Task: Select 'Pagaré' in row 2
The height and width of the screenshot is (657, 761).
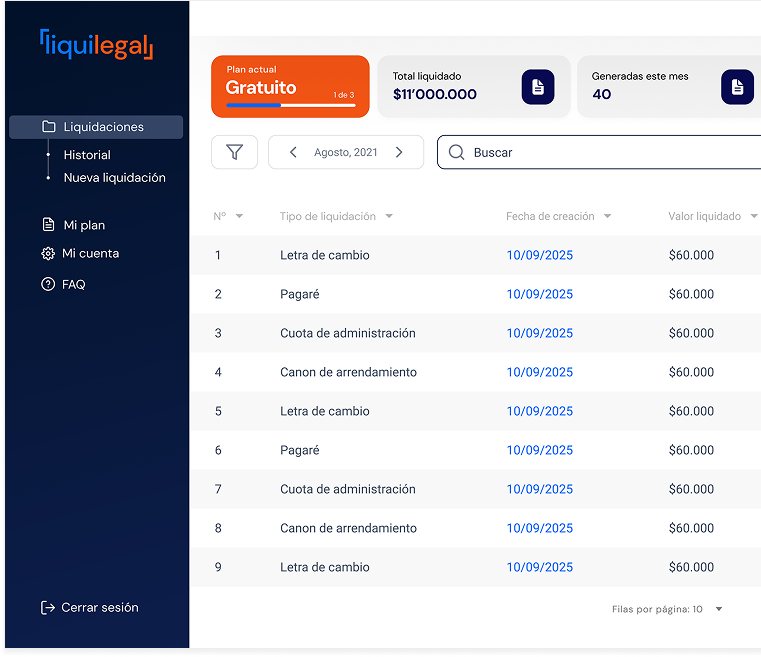Action: click(x=299, y=295)
